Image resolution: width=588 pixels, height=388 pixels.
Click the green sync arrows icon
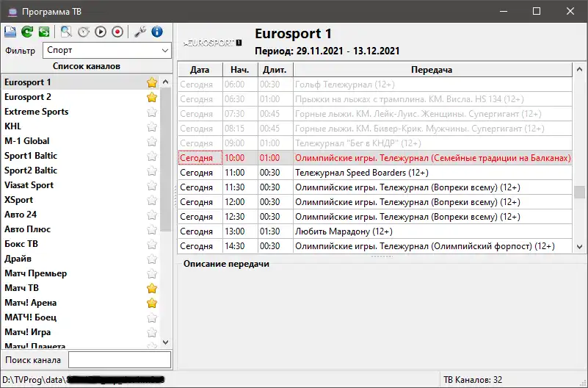(x=44, y=32)
